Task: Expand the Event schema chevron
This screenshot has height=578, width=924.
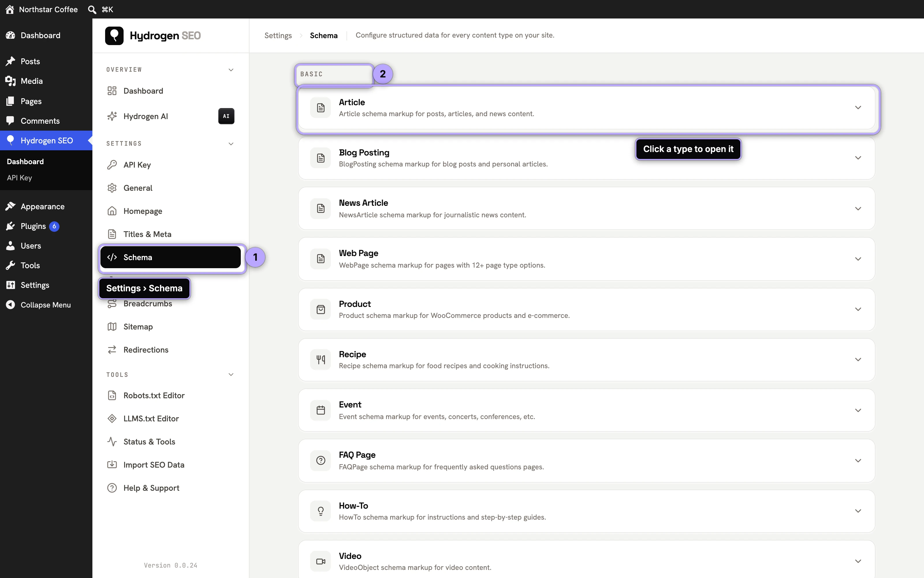Action: point(858,410)
